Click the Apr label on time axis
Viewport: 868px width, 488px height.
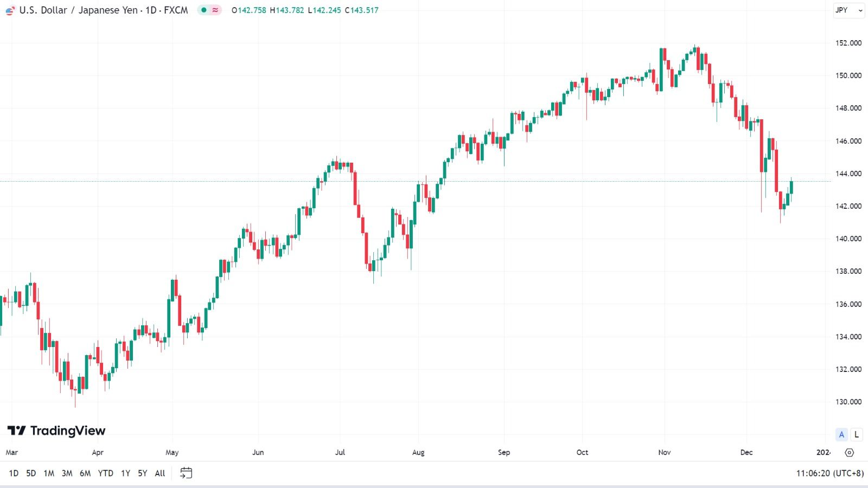pos(98,452)
